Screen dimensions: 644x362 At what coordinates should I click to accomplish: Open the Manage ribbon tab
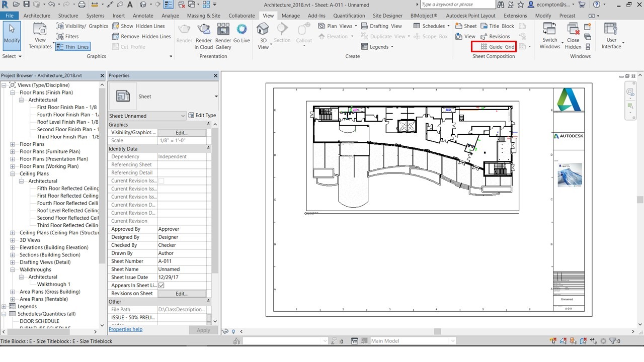coord(290,16)
